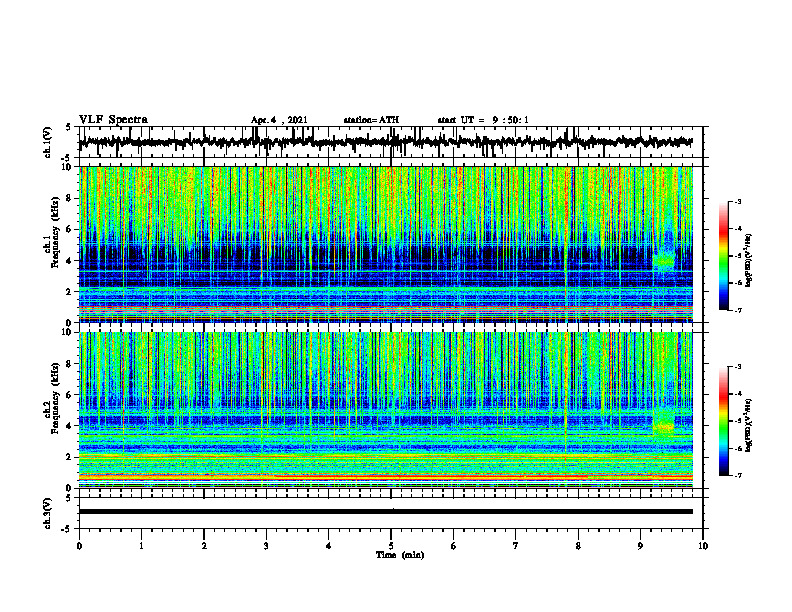Screen dimensions: 792x612
Task: Click the ch.2 color bar units label
Action: 749,425
